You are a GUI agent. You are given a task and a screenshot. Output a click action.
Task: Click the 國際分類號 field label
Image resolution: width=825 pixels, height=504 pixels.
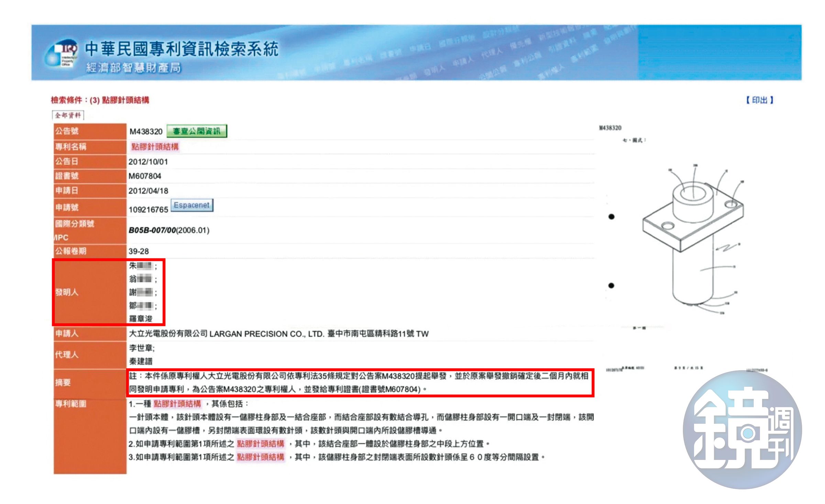click(x=75, y=224)
